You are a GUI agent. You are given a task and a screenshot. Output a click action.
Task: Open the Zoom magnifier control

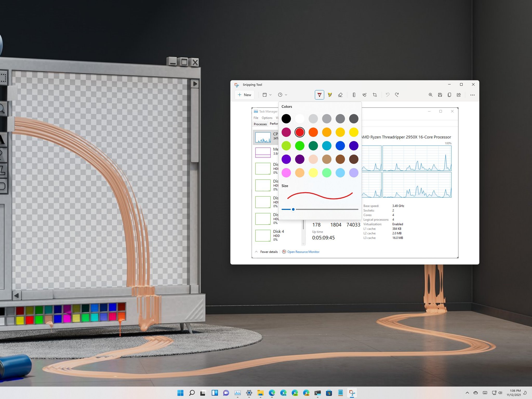pyautogui.click(x=430, y=95)
